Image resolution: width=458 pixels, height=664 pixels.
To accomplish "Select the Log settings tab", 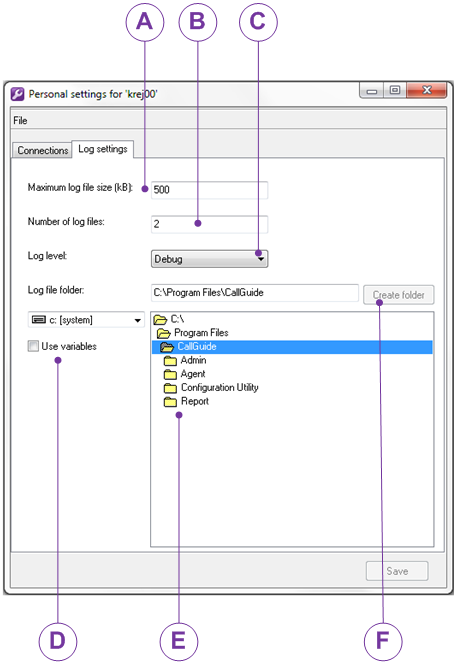I will coord(103,149).
